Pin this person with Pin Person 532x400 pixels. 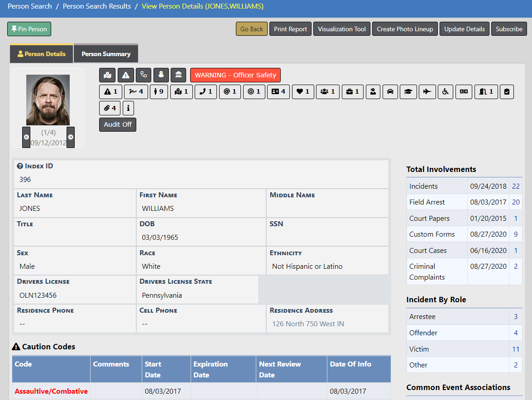pyautogui.click(x=29, y=29)
